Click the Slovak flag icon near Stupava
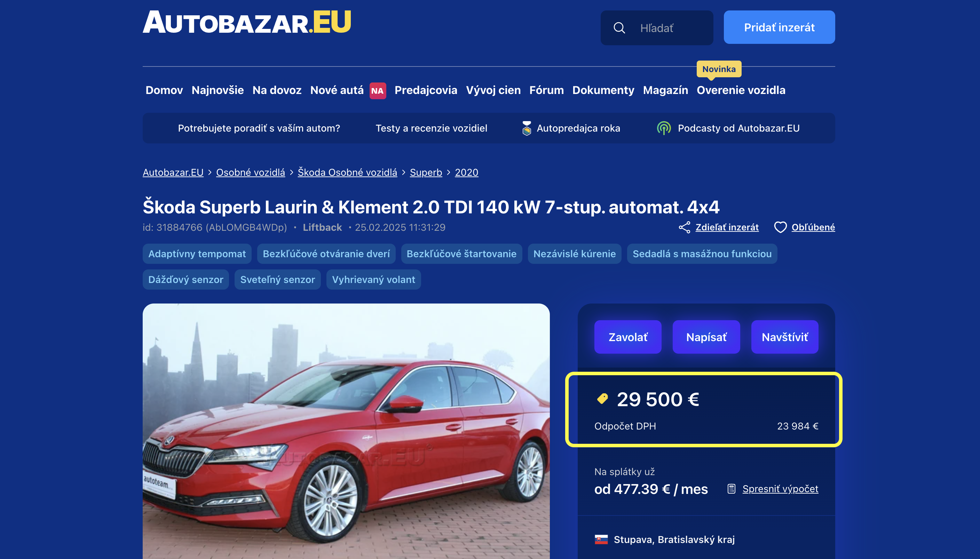The height and width of the screenshot is (559, 980). [x=601, y=540]
